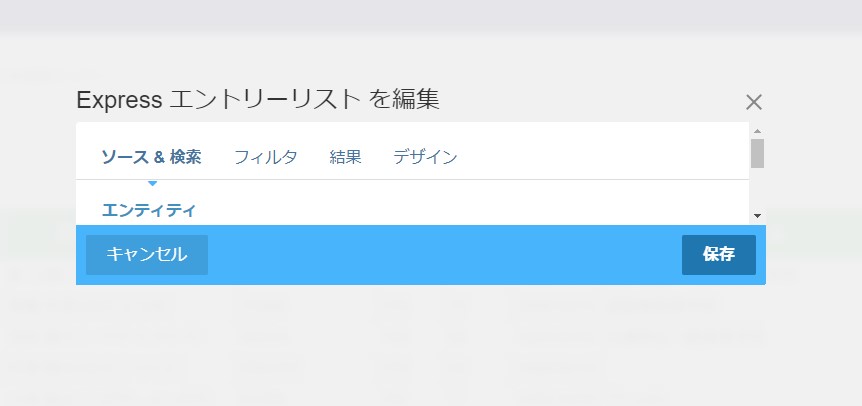Click the blue footer bar between buttons

tap(444, 254)
